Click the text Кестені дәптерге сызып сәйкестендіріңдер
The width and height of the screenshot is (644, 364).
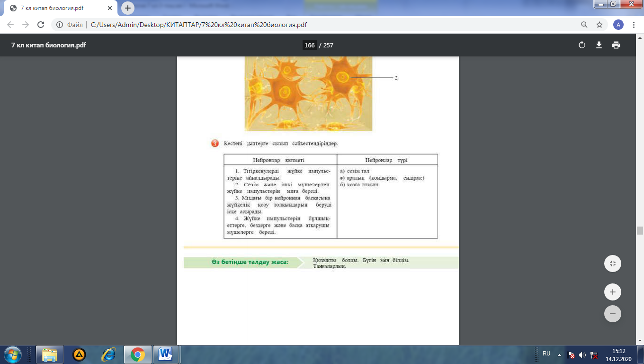(281, 143)
